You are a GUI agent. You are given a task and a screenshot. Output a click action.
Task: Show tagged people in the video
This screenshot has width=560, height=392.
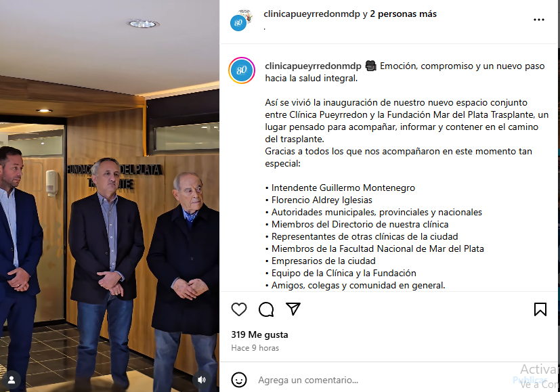pyautogui.click(x=12, y=380)
